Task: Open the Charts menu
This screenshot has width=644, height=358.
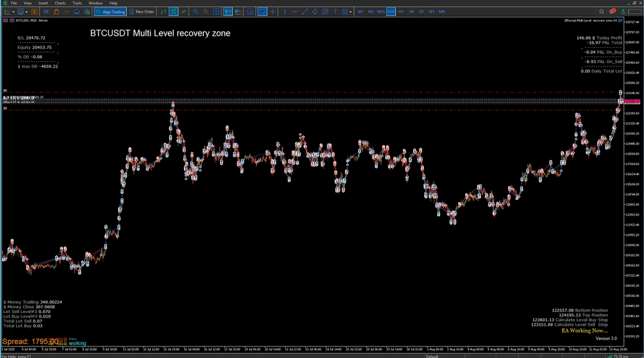Action: click(60, 3)
